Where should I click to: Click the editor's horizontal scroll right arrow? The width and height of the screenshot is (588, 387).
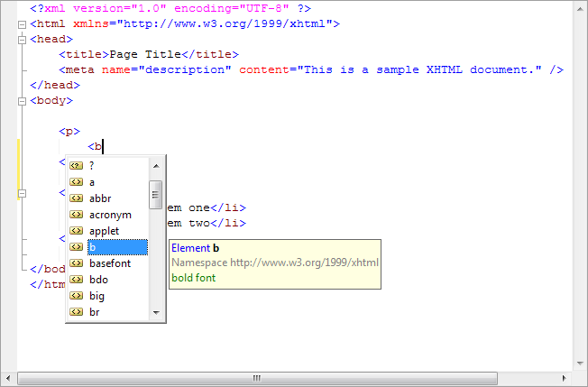[564, 378]
